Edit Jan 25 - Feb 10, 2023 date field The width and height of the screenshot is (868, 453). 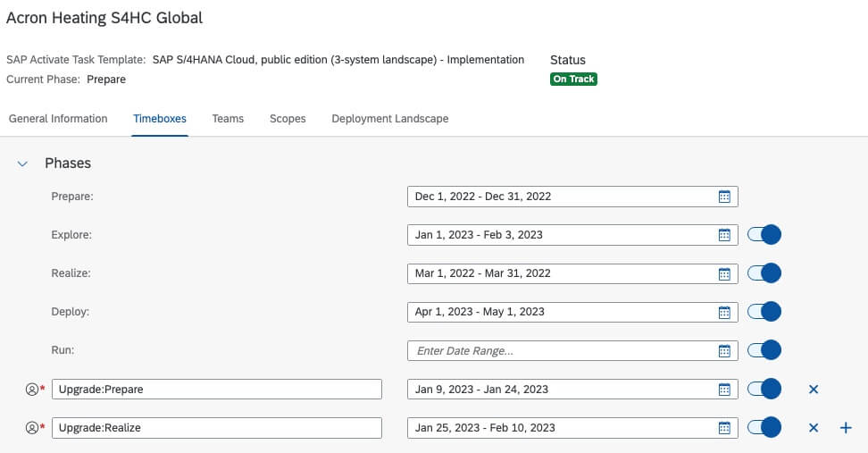pyautogui.click(x=572, y=427)
